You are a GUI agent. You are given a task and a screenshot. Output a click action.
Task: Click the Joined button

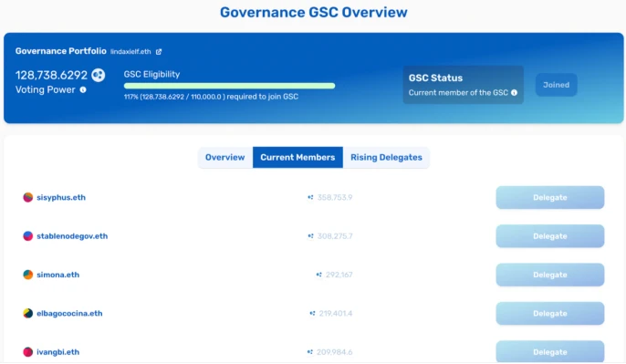[x=556, y=85]
